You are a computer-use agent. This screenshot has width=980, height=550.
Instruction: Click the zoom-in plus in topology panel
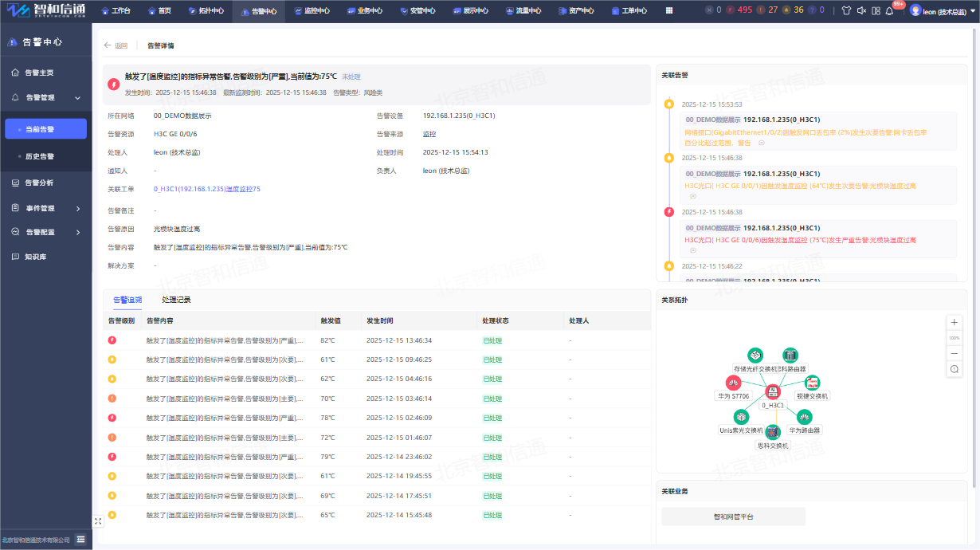click(x=955, y=322)
